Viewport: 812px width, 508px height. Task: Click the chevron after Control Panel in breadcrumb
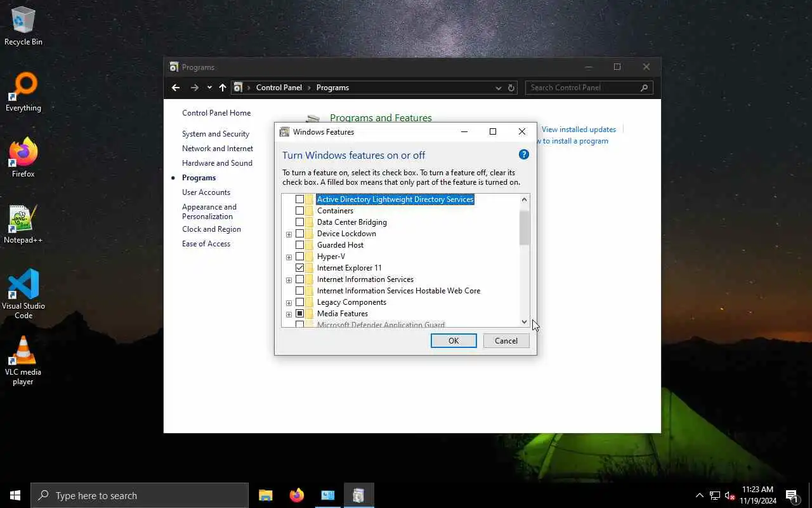point(309,88)
